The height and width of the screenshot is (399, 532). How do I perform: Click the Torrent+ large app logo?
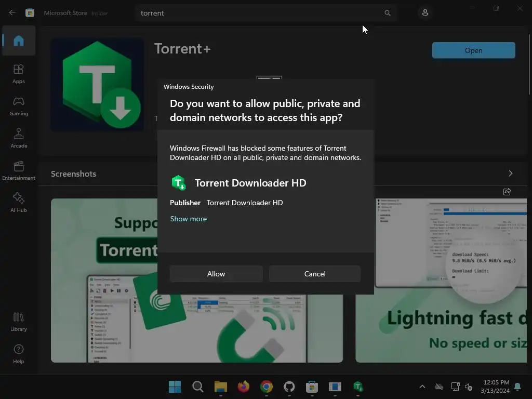tap(97, 85)
